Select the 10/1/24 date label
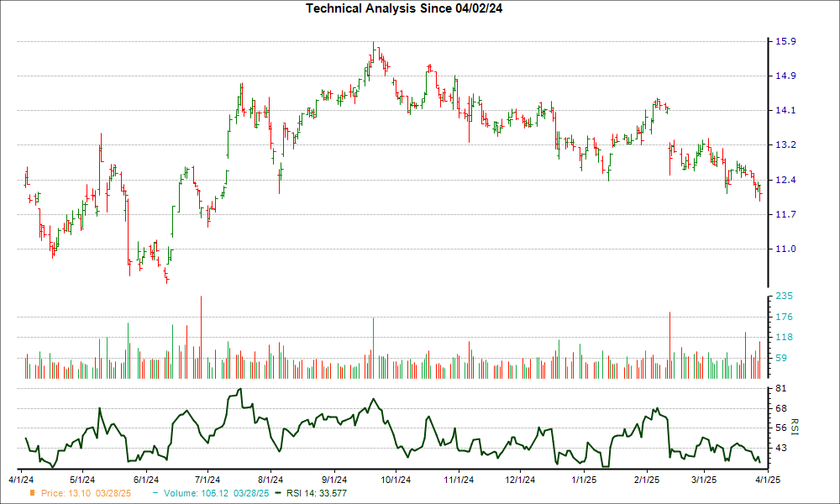This screenshot has width=840, height=504. tap(396, 480)
